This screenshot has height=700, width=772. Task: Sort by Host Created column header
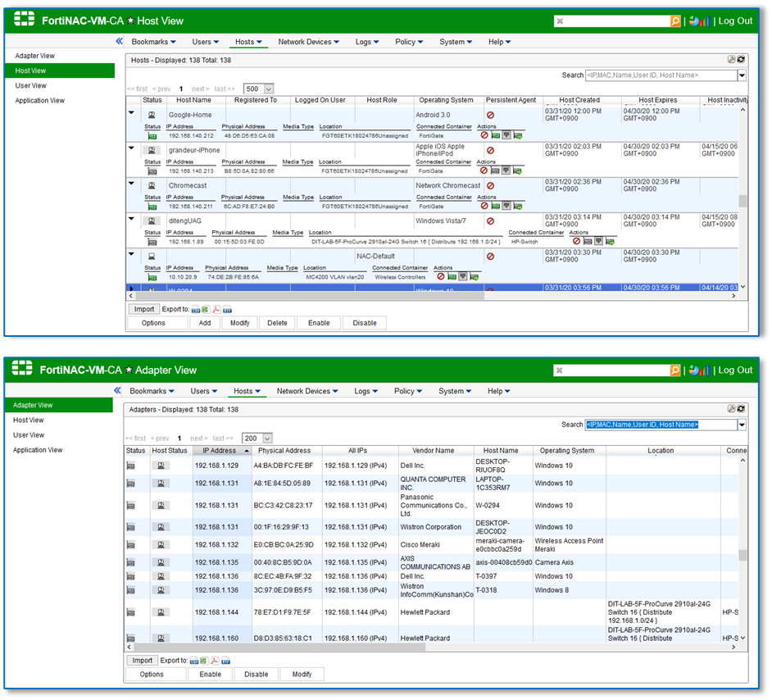pyautogui.click(x=579, y=100)
